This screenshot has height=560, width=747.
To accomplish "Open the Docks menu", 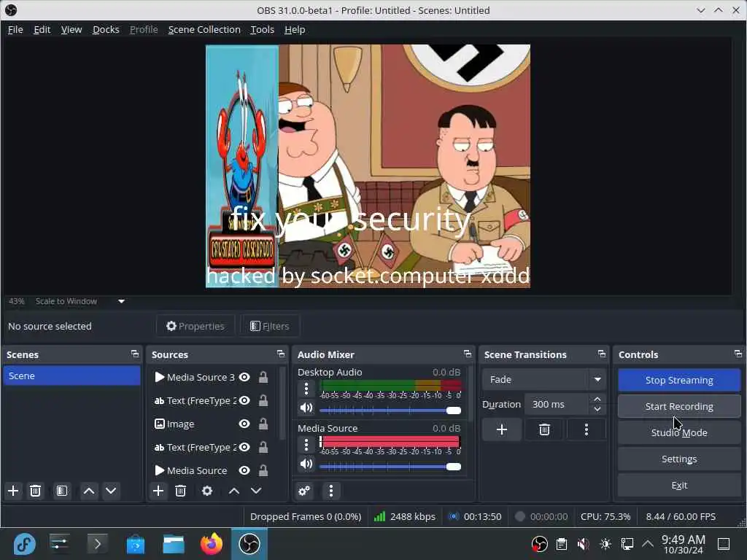I will (106, 29).
